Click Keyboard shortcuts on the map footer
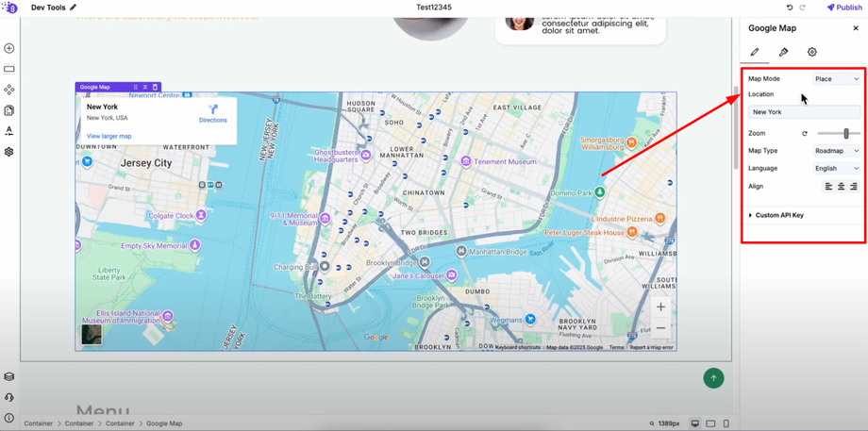868x431 pixels. [518, 347]
